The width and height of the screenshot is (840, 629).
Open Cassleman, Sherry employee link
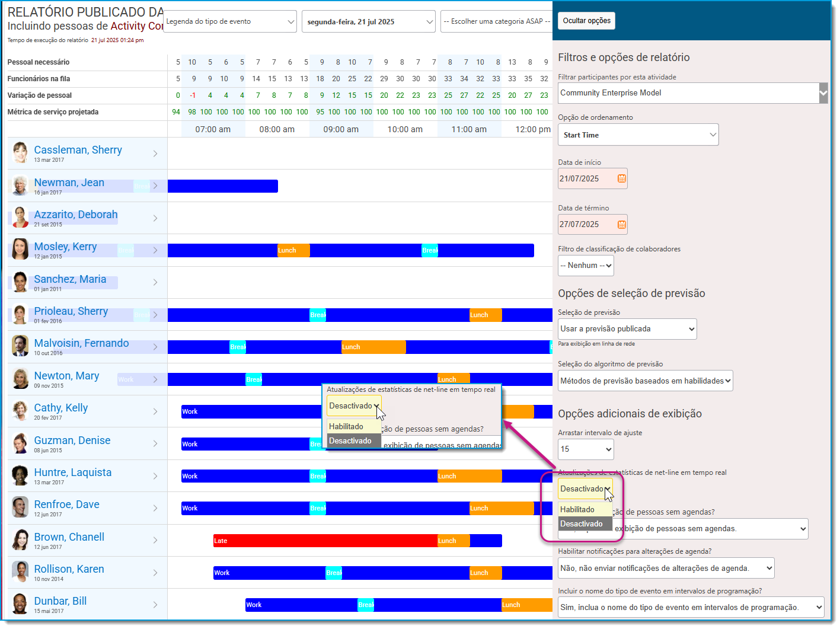[x=78, y=150]
